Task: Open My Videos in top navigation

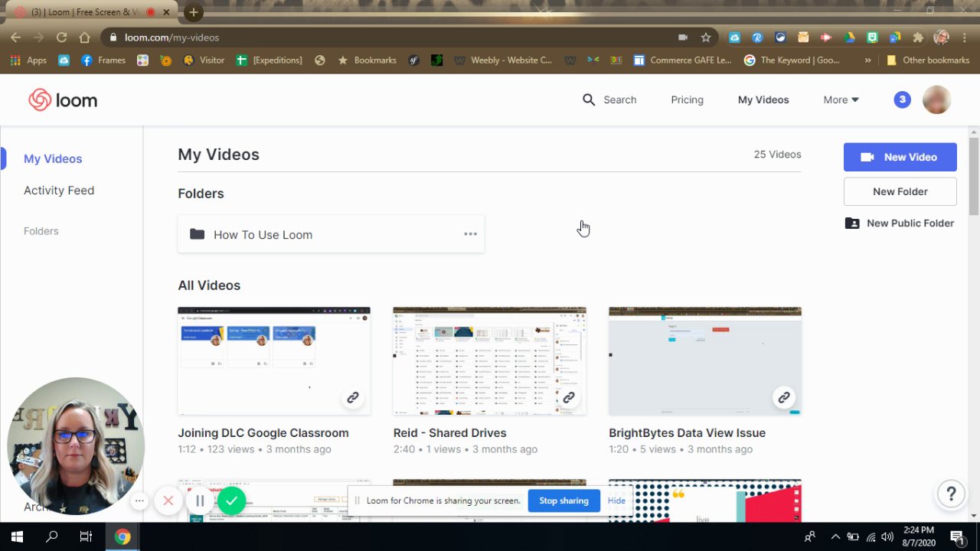Action: [x=763, y=99]
